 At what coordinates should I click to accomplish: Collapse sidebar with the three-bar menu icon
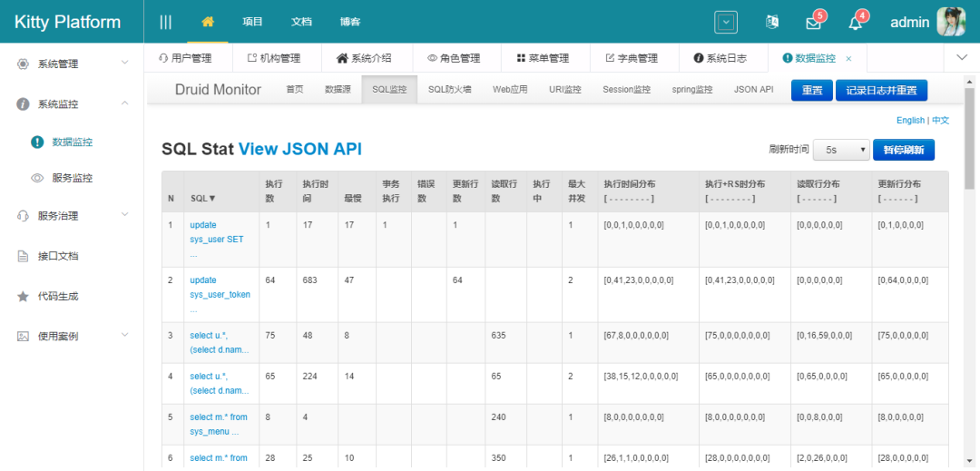point(166,22)
